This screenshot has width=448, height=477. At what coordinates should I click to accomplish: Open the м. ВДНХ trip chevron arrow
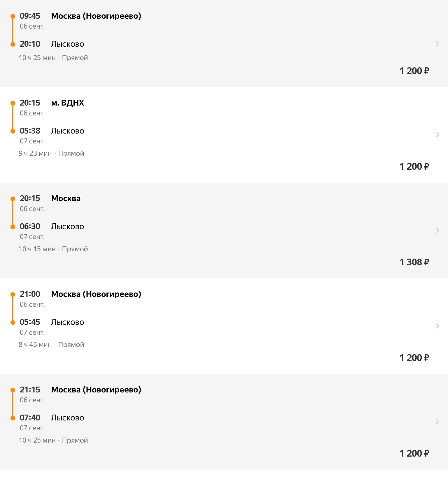[437, 135]
